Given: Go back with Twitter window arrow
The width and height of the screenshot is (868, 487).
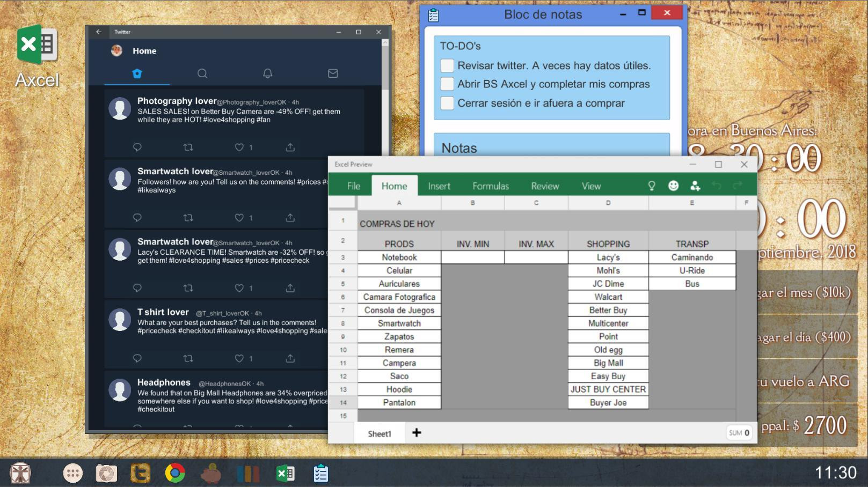Looking at the screenshot, I should point(99,32).
